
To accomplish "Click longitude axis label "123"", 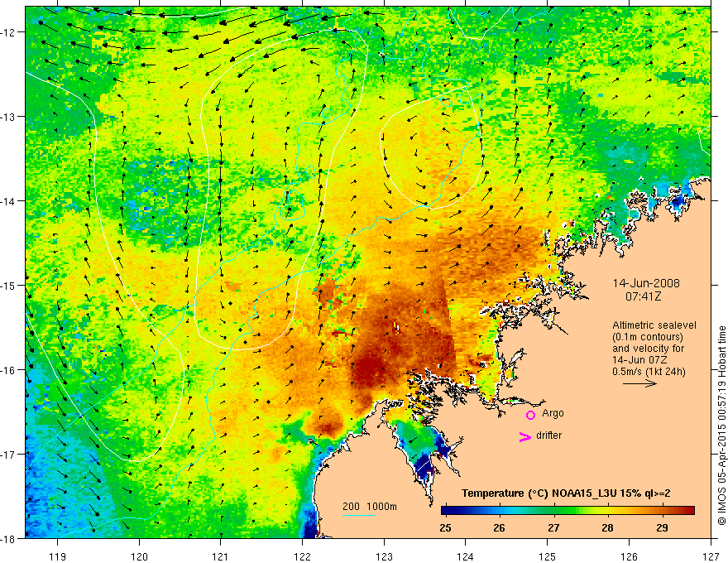I will [384, 556].
